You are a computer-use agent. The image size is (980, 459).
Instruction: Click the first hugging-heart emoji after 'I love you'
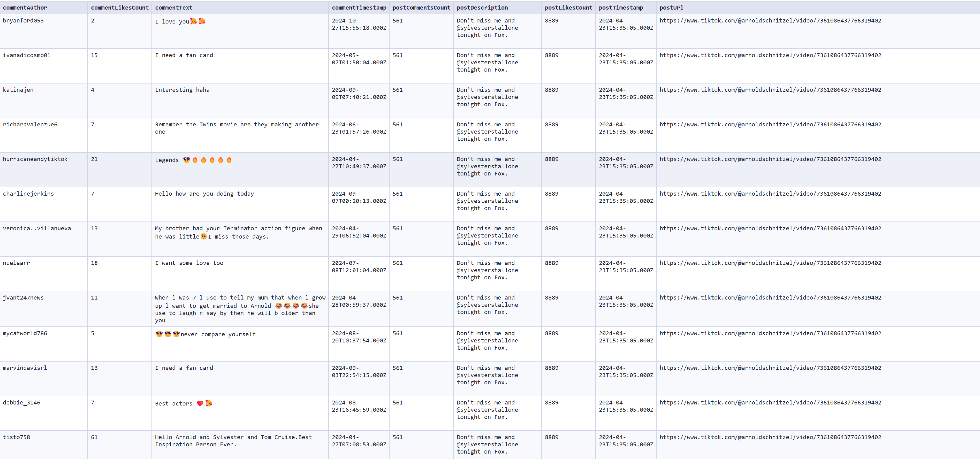pos(194,21)
